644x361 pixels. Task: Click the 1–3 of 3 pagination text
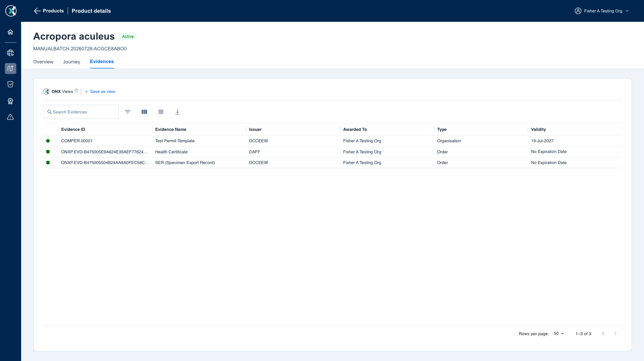583,334
